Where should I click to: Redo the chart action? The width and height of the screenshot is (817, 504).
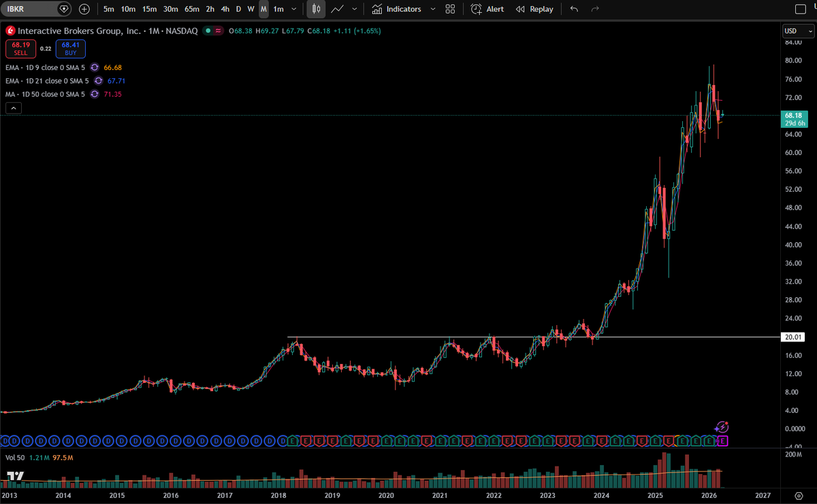[595, 9]
